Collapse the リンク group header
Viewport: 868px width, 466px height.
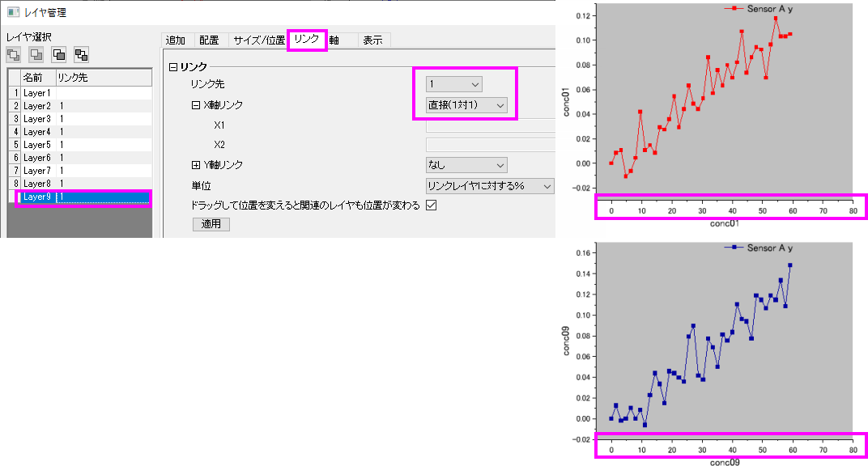pyautogui.click(x=173, y=67)
